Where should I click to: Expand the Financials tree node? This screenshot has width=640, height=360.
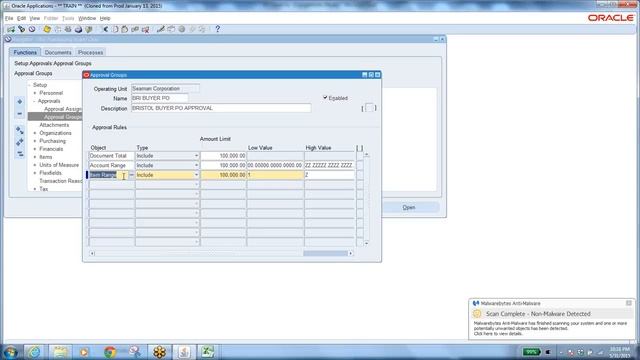coord(35,149)
